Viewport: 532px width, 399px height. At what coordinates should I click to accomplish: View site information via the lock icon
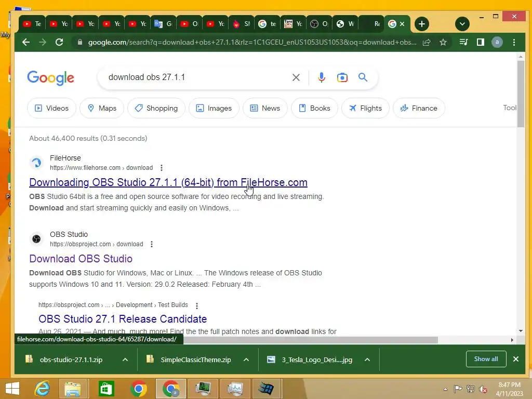tap(80, 42)
